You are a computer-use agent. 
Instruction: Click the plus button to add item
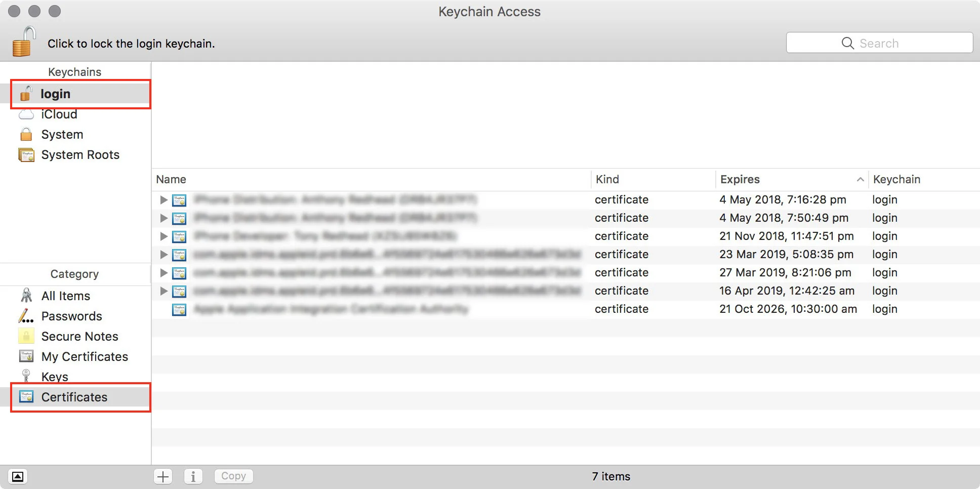coord(163,476)
